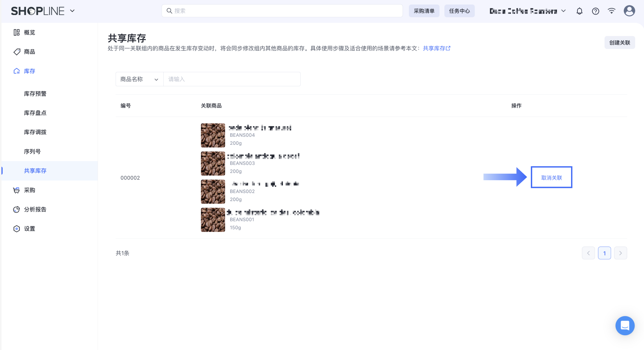Click the 创建关联 button
The height and width of the screenshot is (350, 644).
pyautogui.click(x=619, y=42)
